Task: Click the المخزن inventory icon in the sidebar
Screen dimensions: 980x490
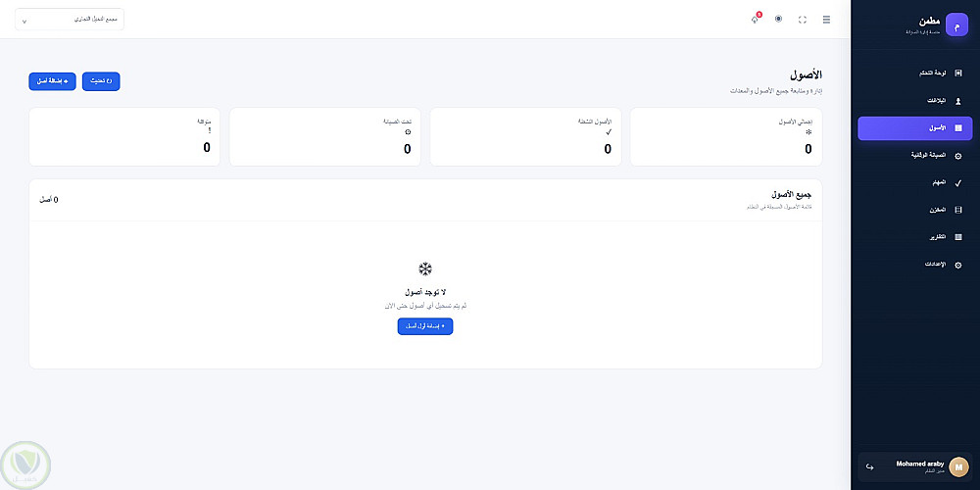Action: (958, 210)
